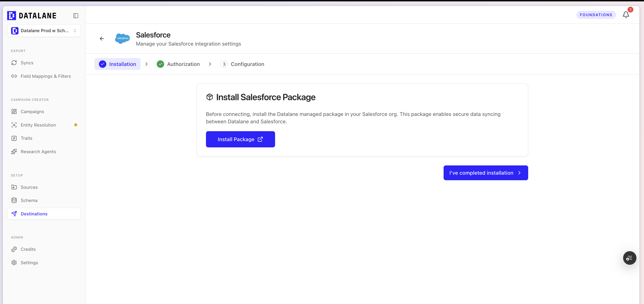The height and width of the screenshot is (304, 644).
Task: Click 'Manage your Salesforce integration settings' text
Action: pyautogui.click(x=188, y=44)
